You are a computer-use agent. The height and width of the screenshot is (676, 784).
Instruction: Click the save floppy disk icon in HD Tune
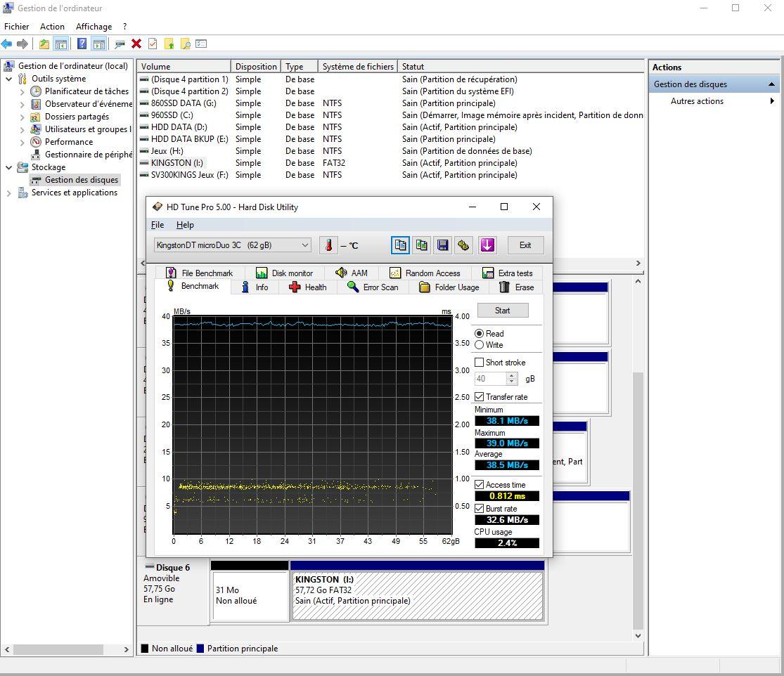point(443,245)
